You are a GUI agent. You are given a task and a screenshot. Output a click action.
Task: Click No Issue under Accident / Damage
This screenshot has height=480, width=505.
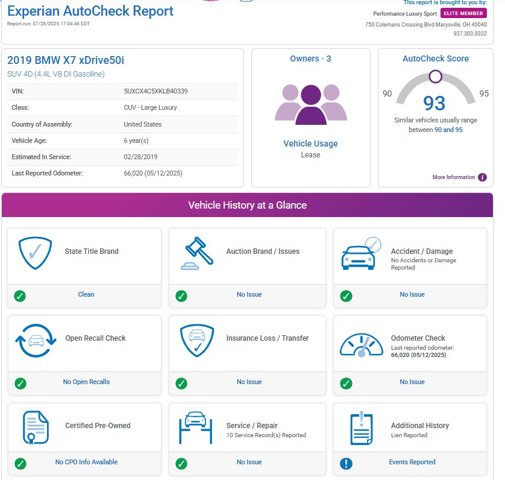pos(412,294)
